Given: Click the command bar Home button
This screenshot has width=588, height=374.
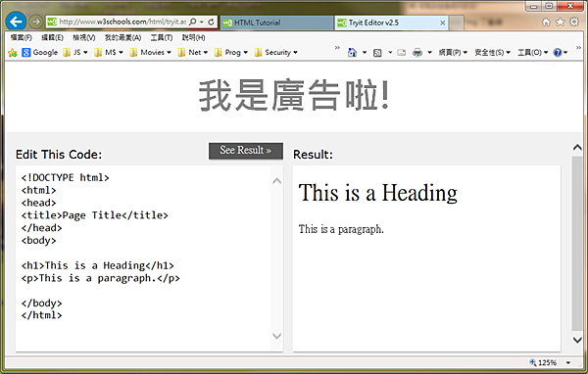Looking at the screenshot, I should (x=352, y=53).
